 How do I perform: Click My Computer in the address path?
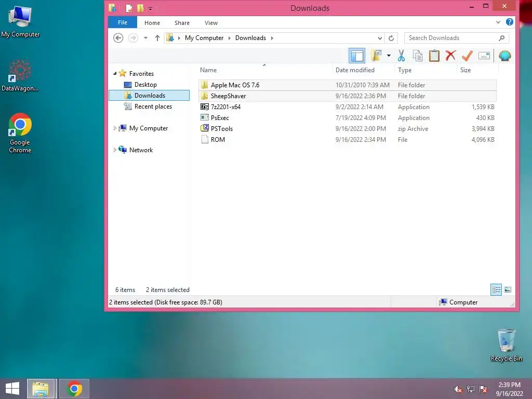[204, 38]
